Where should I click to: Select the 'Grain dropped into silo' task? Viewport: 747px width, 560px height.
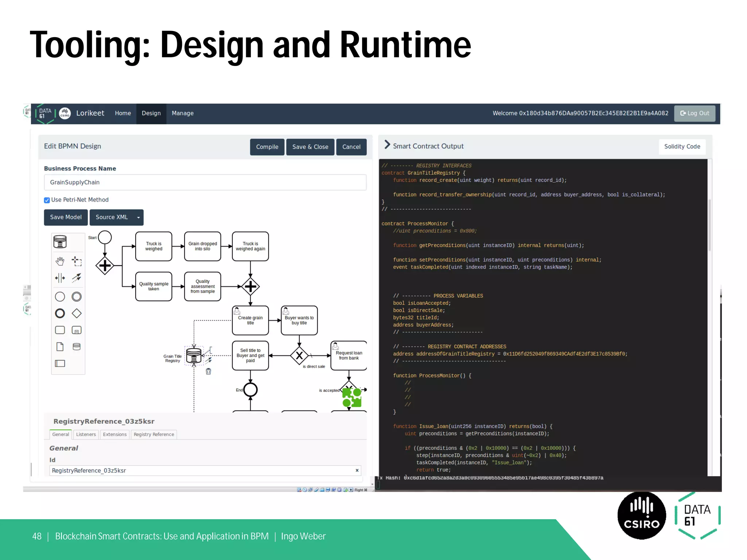tap(203, 246)
